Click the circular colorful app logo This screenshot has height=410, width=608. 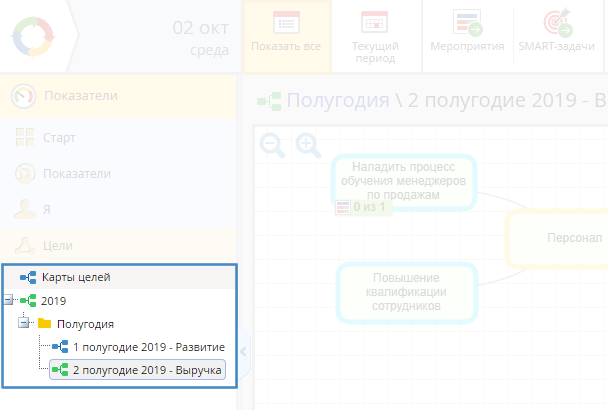click(x=34, y=36)
